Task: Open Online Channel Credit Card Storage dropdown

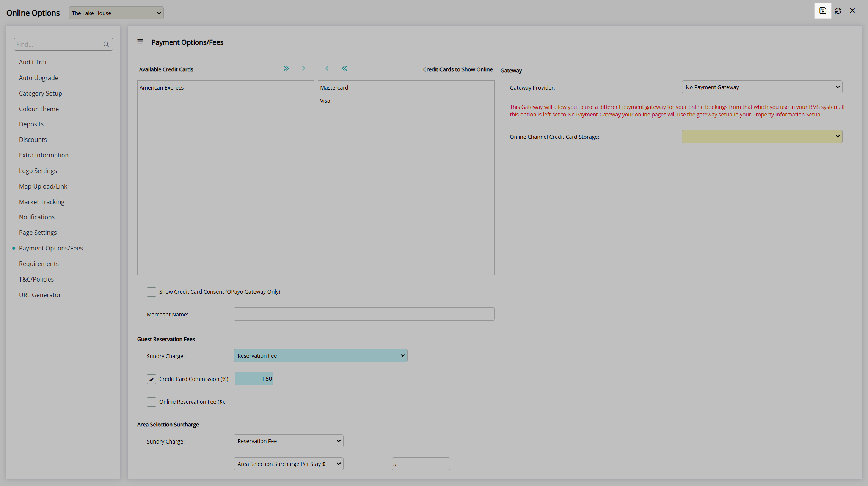Action: pos(762,136)
